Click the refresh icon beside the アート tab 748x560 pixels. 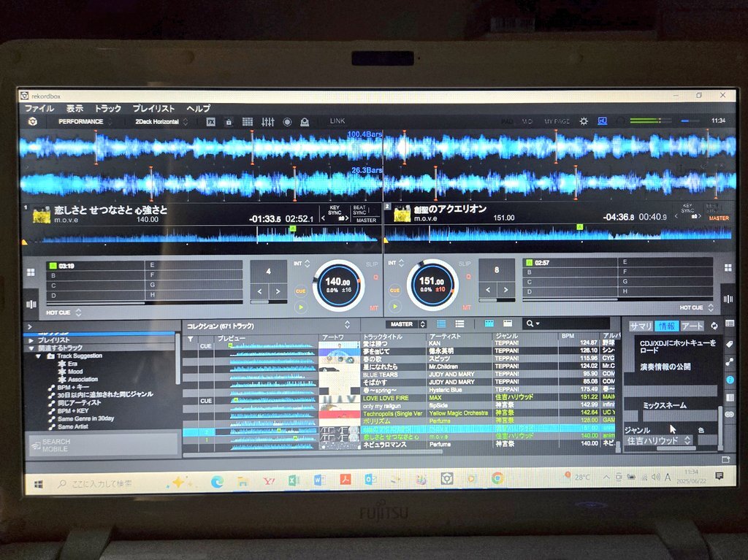click(714, 326)
